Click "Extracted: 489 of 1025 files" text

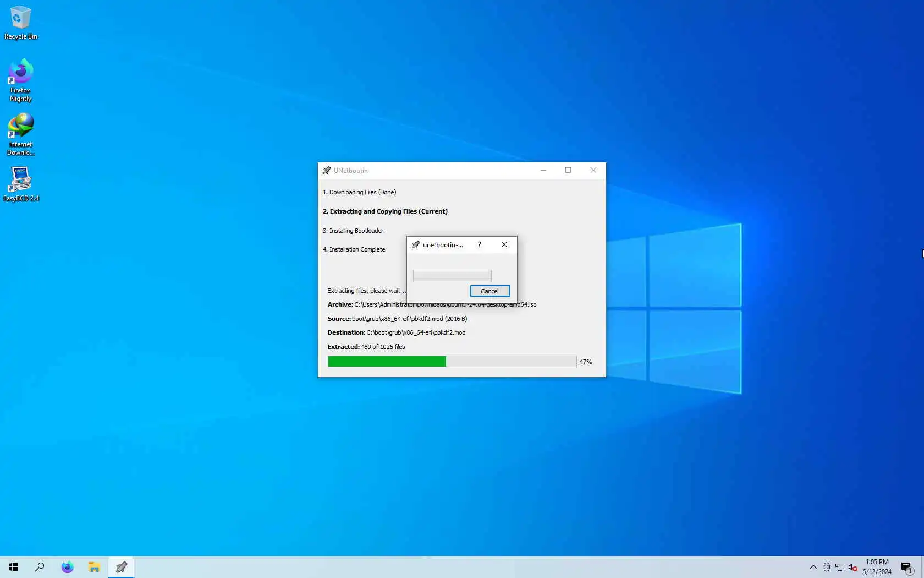366,347
